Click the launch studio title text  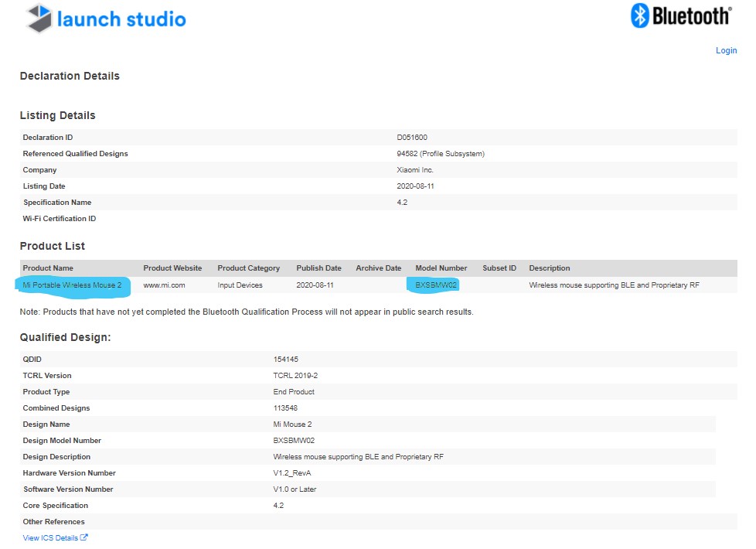[x=121, y=19]
